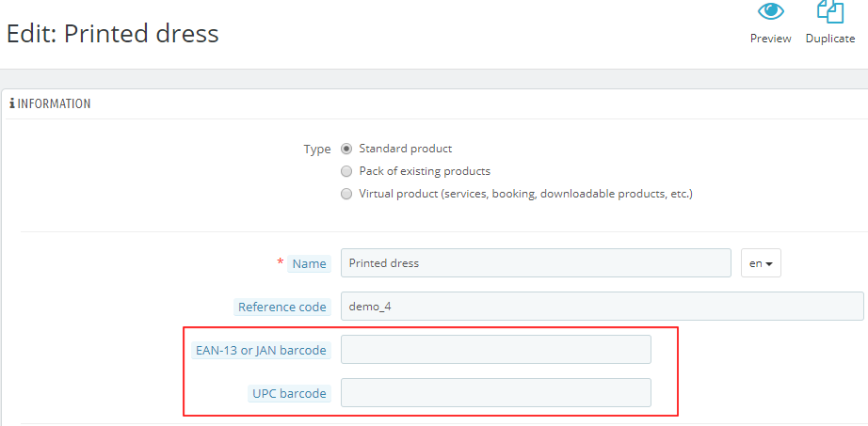Click the Information panel info icon
The width and height of the screenshot is (868, 426).
(x=12, y=103)
